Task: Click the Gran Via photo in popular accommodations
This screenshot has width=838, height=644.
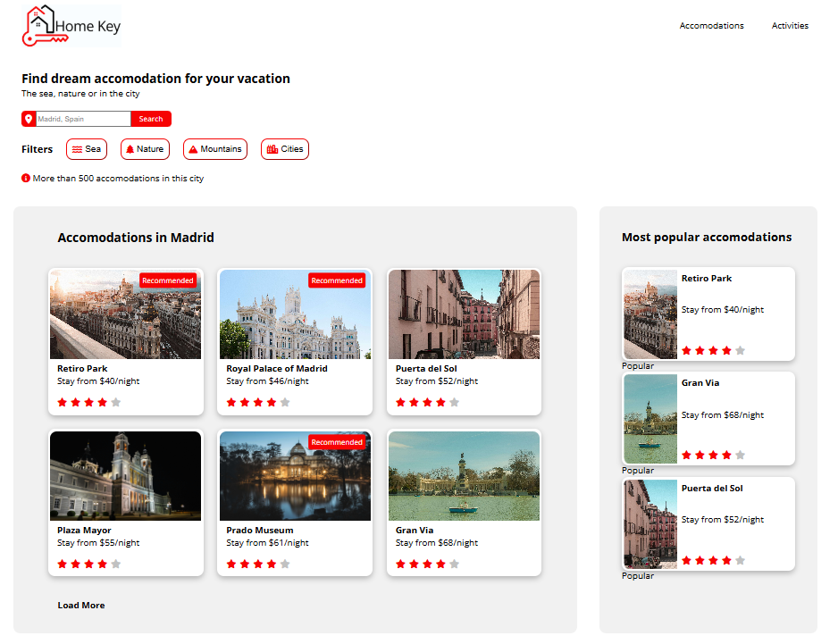Action: (649, 419)
